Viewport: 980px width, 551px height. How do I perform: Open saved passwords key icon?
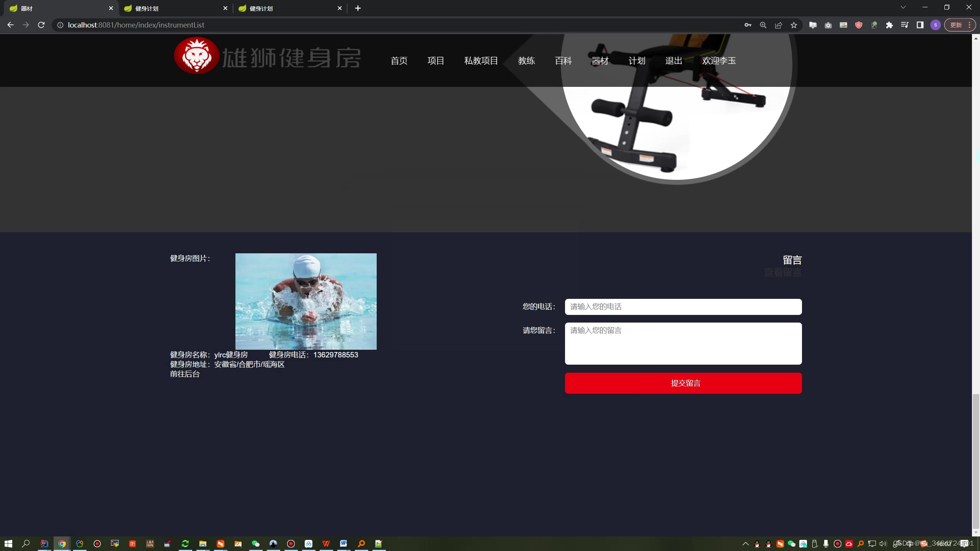[748, 25]
